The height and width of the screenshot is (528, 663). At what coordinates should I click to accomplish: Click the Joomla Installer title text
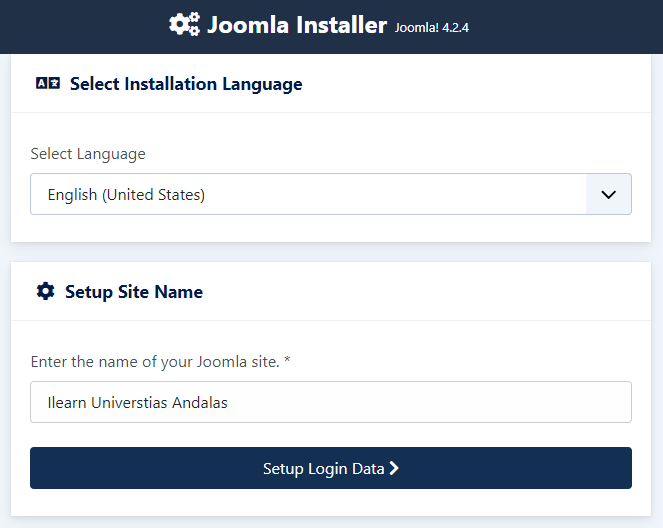297,25
